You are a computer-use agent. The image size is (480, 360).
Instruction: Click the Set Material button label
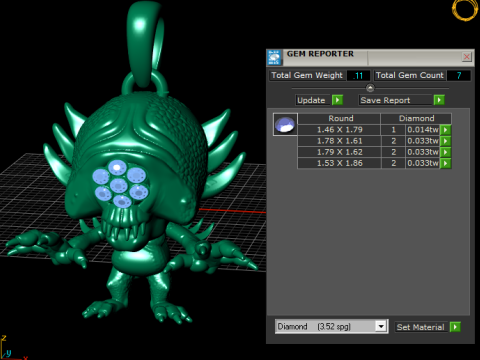(421, 327)
